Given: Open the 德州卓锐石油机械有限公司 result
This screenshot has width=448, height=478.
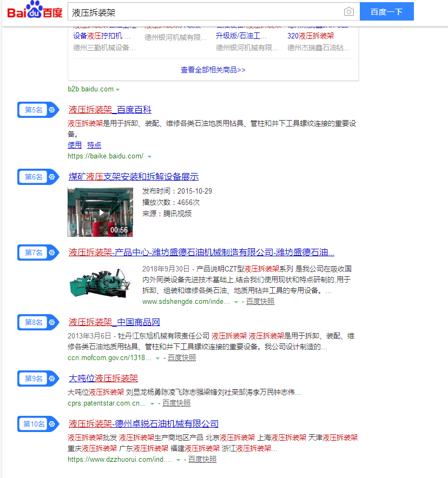Looking at the screenshot, I should pyautogui.click(x=143, y=424).
